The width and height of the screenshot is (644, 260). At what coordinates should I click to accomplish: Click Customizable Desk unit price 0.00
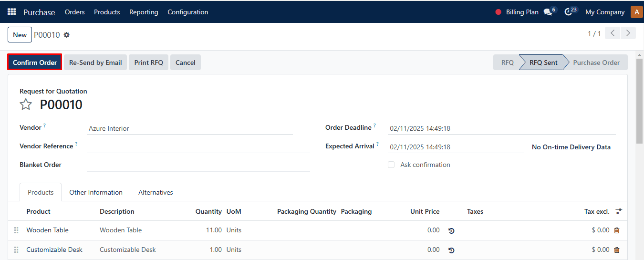click(433, 250)
